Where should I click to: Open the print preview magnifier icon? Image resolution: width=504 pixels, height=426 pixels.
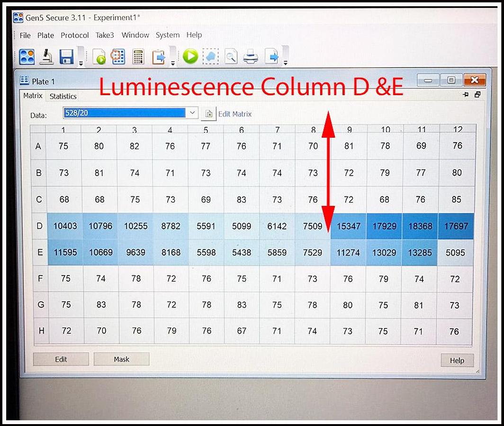[x=231, y=57]
